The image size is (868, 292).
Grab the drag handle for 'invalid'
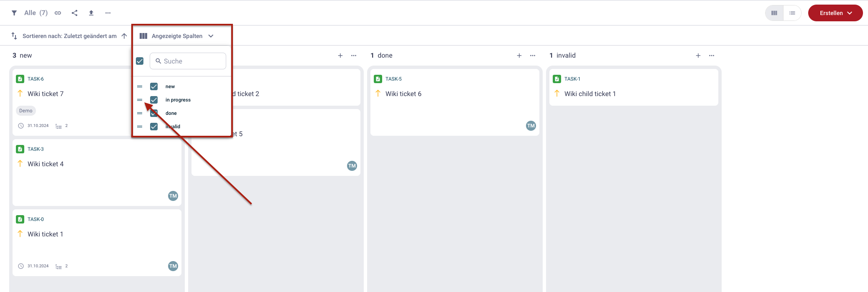pyautogui.click(x=140, y=127)
